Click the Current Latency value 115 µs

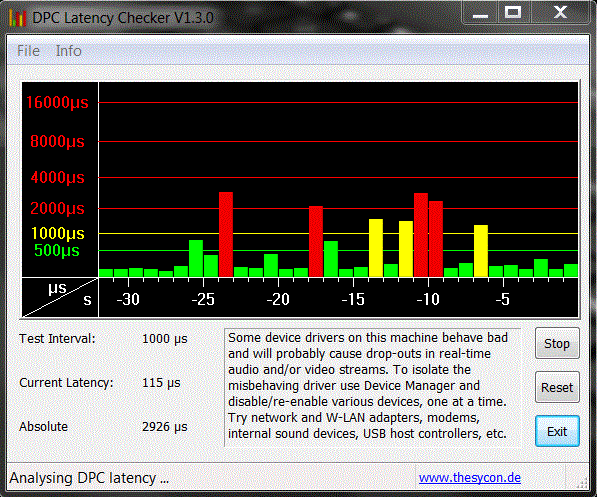click(161, 382)
